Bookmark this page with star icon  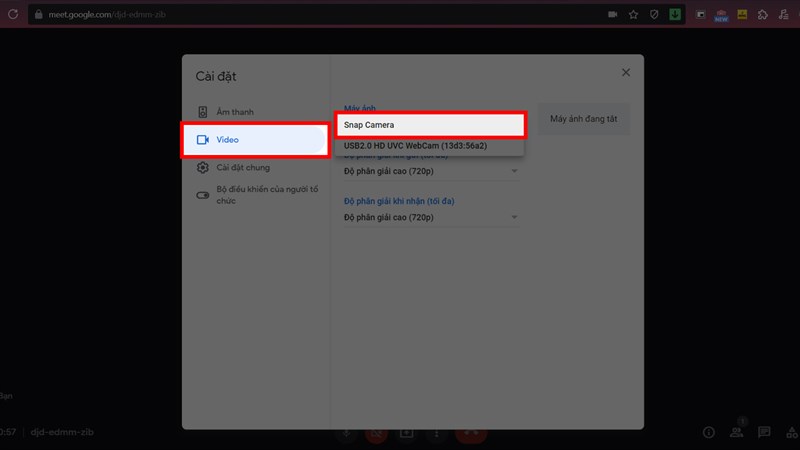point(633,15)
